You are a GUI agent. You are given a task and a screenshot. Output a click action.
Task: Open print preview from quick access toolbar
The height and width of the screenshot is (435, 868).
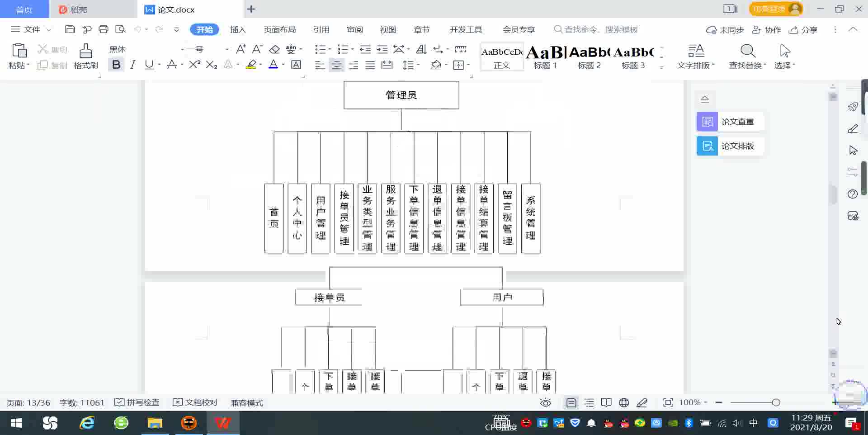pyautogui.click(x=120, y=29)
